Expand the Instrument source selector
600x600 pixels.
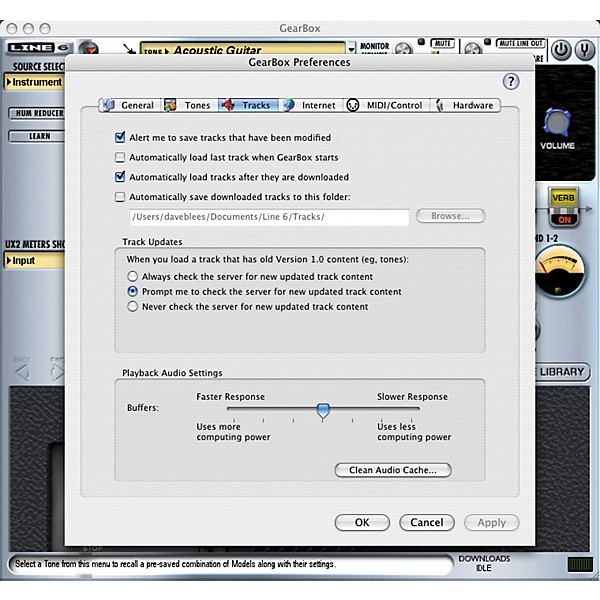[33, 82]
